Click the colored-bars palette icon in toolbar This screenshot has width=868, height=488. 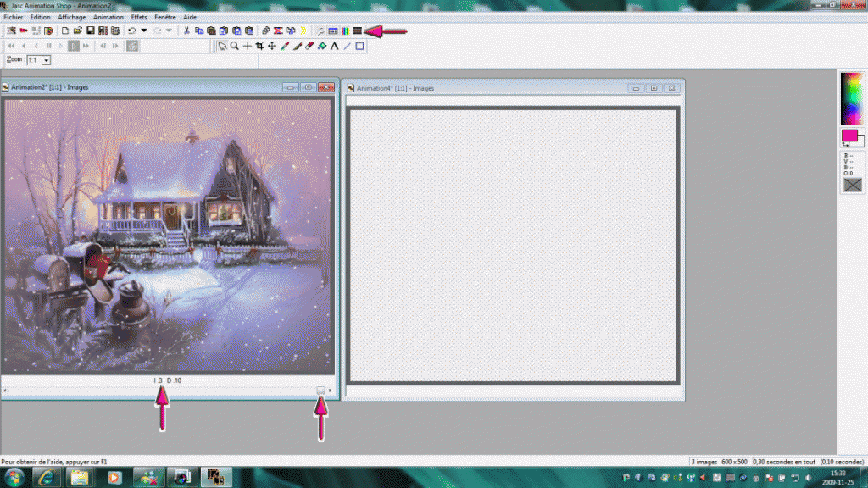[345, 31]
